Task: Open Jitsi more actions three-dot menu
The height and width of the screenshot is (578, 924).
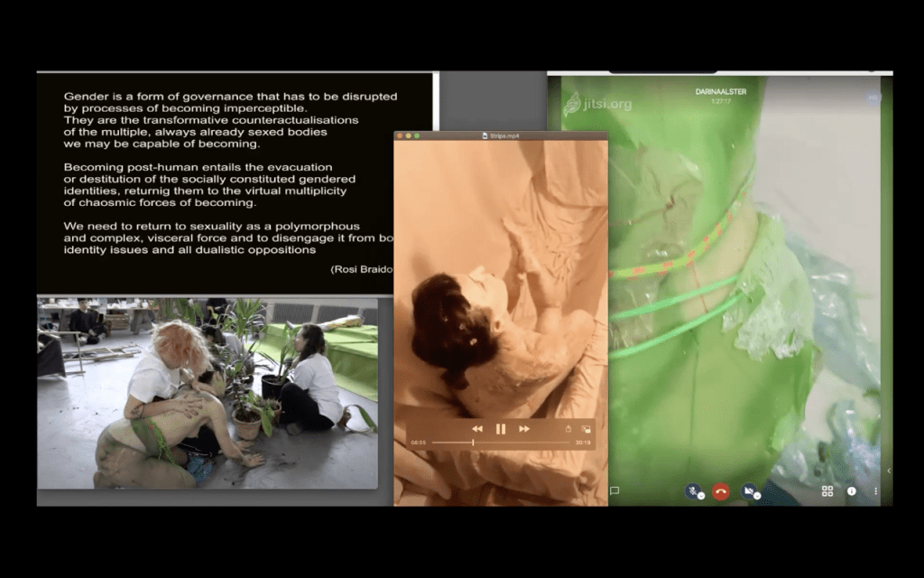Action: [x=875, y=491]
